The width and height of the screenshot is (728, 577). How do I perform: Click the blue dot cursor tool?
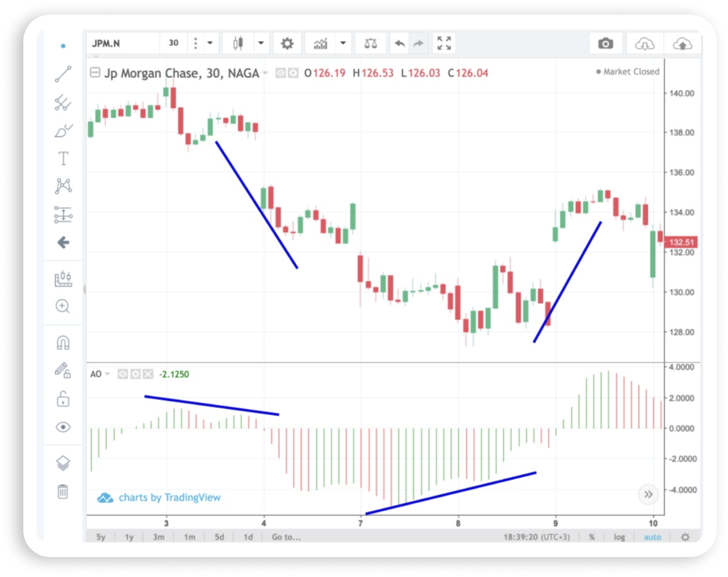[63, 46]
